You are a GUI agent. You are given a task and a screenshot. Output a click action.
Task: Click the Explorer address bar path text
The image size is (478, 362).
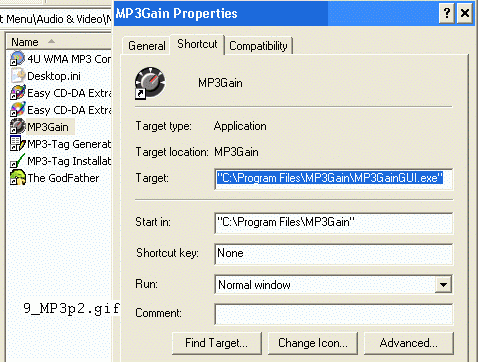pyautogui.click(x=55, y=19)
